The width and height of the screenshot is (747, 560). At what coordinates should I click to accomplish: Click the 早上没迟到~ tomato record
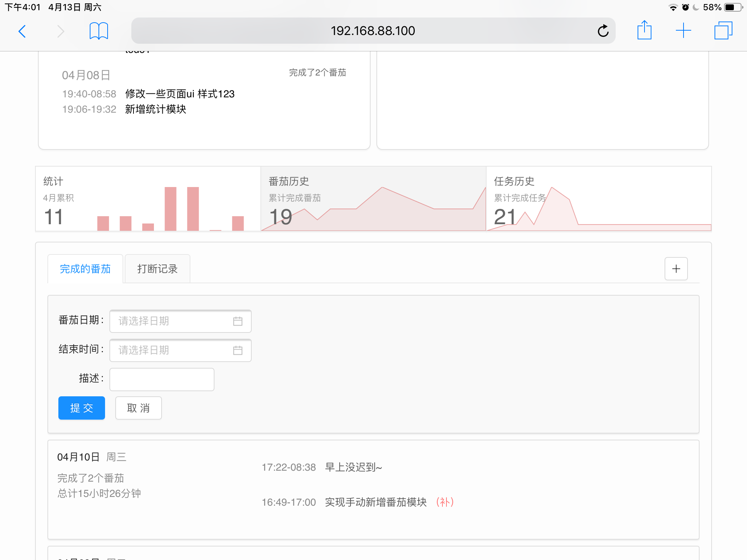pyautogui.click(x=353, y=467)
